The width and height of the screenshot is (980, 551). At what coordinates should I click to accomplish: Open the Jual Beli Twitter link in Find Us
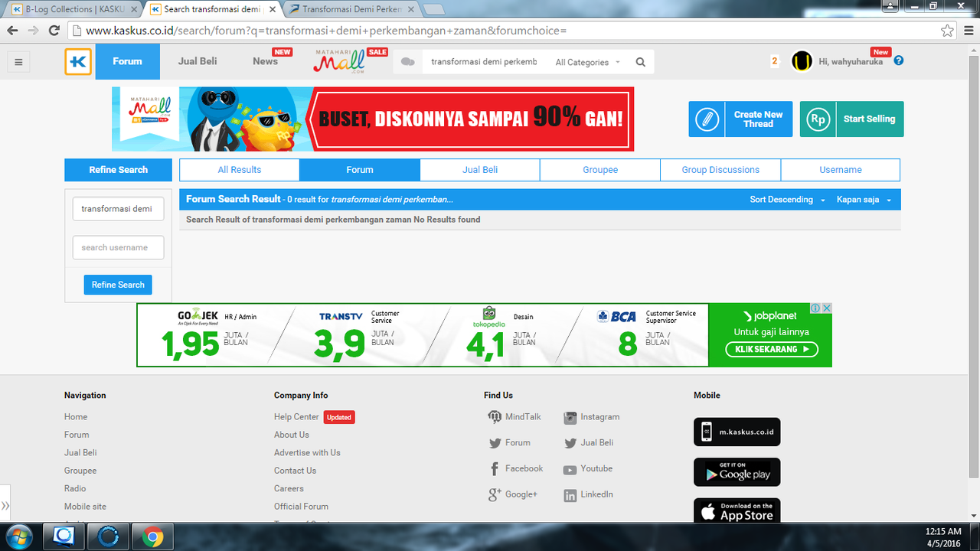tap(588, 443)
